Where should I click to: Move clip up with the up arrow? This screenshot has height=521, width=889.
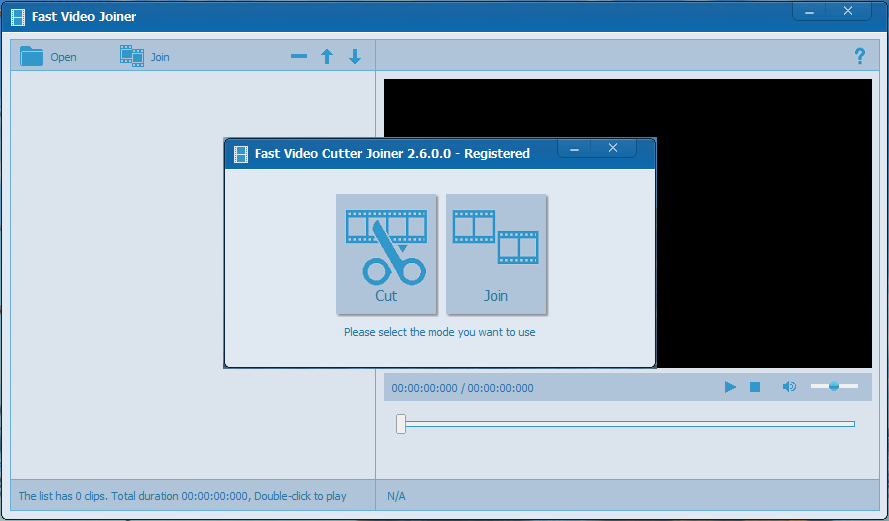tap(327, 56)
